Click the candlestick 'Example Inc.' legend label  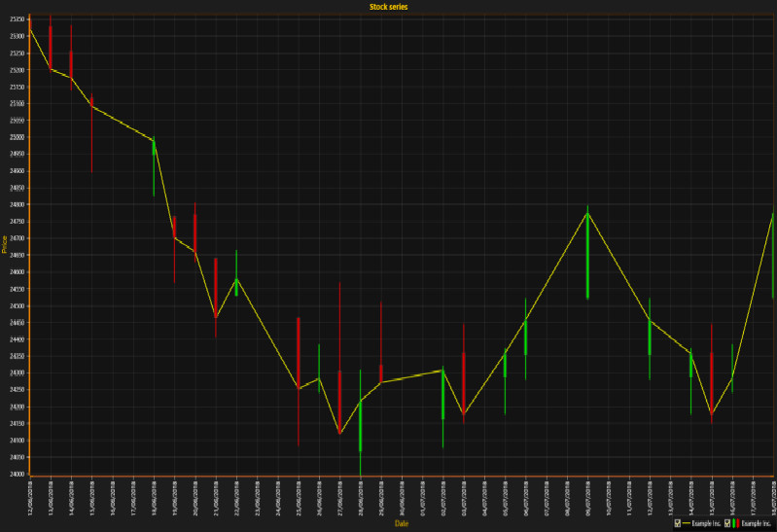click(x=757, y=523)
